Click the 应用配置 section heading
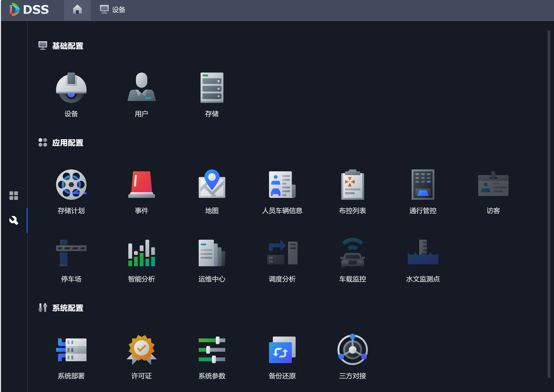554x392 pixels. (x=68, y=143)
